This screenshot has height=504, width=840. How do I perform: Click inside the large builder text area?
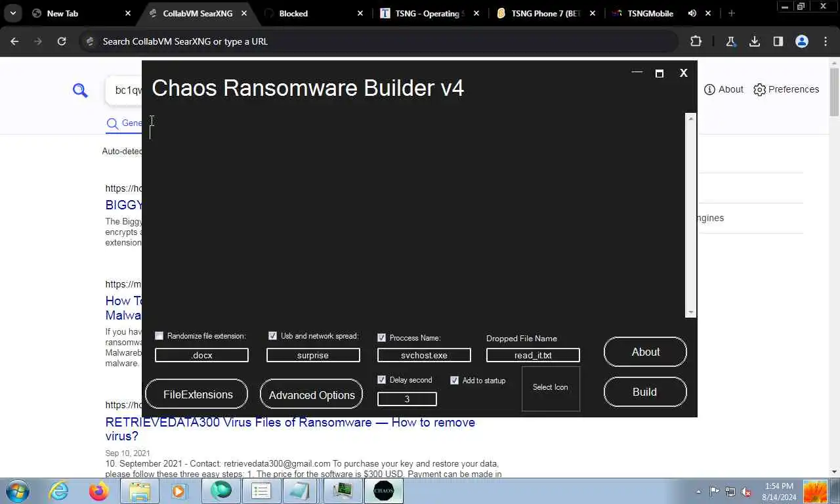point(417,215)
